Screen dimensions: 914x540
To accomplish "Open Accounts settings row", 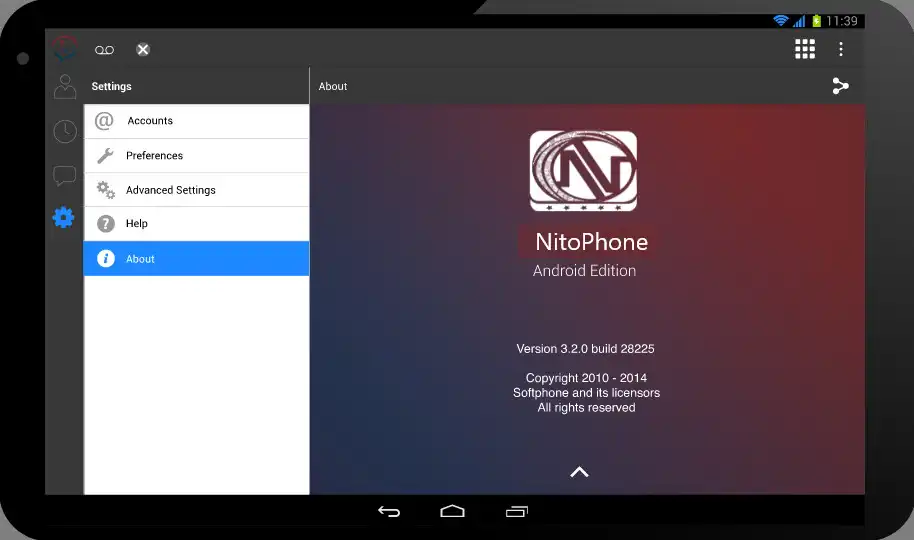I will (x=196, y=121).
